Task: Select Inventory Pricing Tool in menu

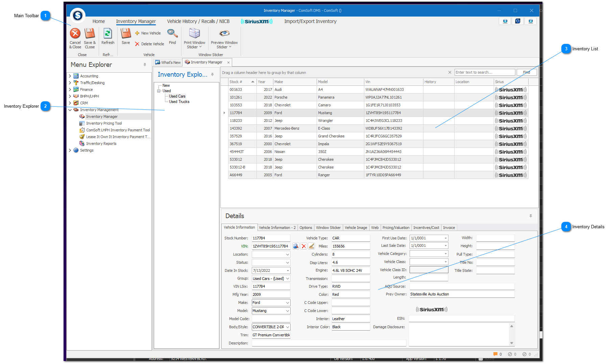Action: [104, 123]
